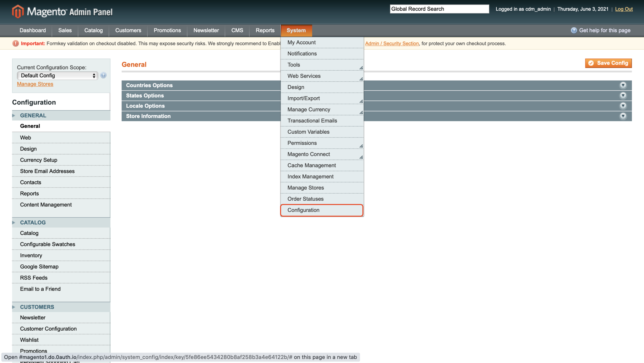Expand States Options with its arrow icon
Screen dimensions: 644x363
click(x=623, y=95)
